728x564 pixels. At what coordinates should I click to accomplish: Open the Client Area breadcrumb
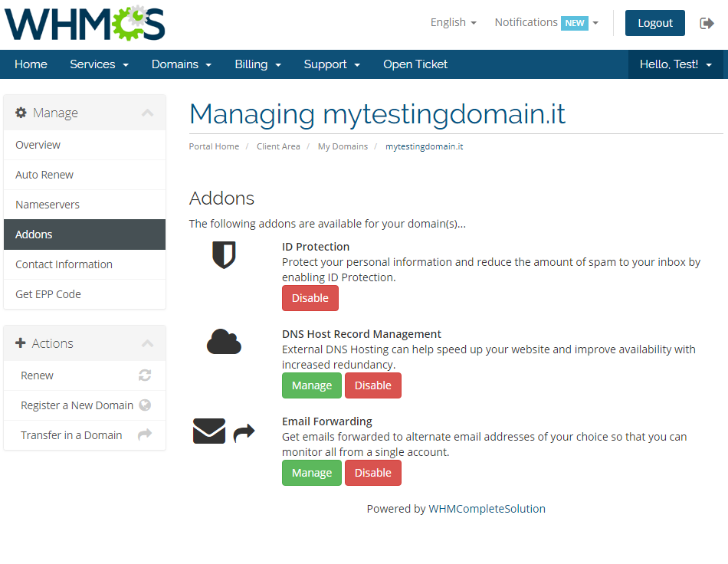click(278, 146)
